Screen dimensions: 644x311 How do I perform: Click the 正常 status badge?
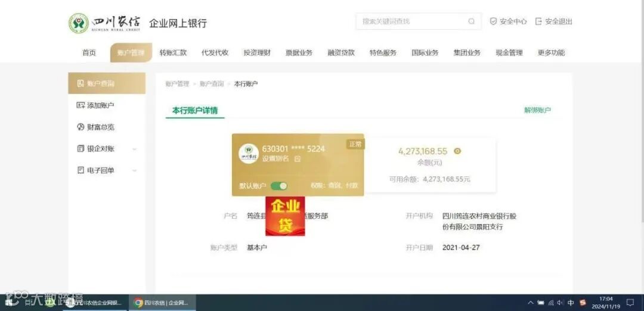point(355,144)
